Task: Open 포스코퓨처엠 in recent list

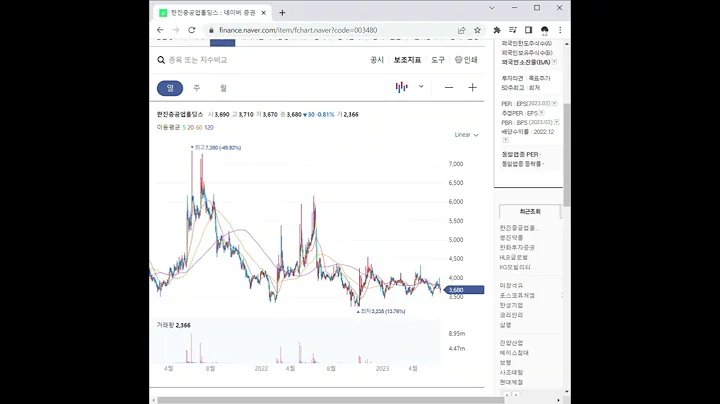Action: tap(517, 296)
